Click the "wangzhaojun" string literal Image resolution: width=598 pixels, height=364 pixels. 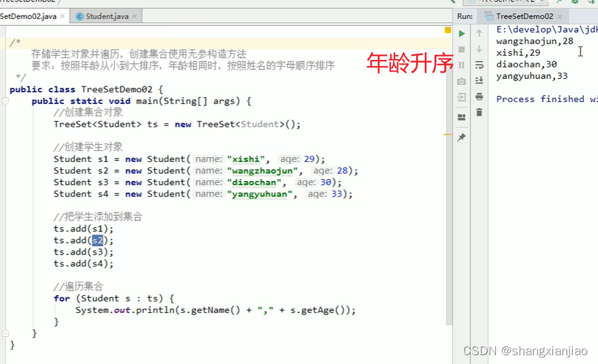coord(262,171)
